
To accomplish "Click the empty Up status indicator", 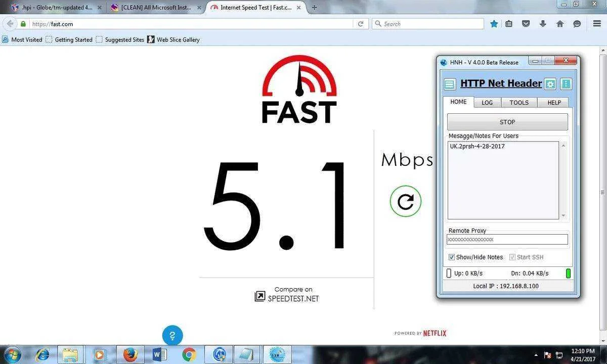I will (449, 274).
